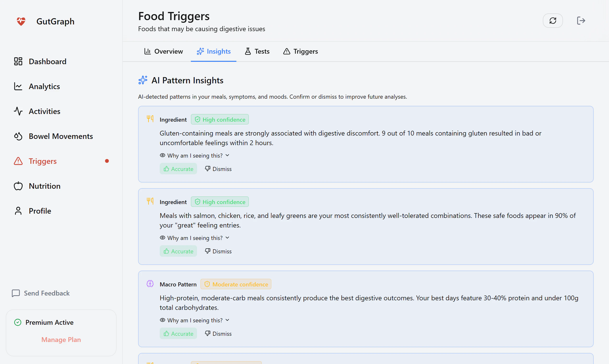Navigate to Bowel Movements
Screen dimensions: 609x364
(x=61, y=136)
